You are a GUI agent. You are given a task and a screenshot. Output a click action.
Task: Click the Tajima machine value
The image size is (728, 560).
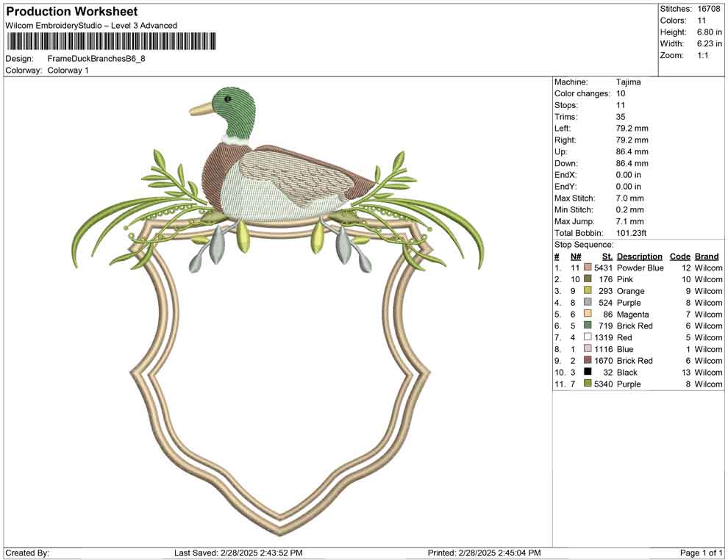629,82
